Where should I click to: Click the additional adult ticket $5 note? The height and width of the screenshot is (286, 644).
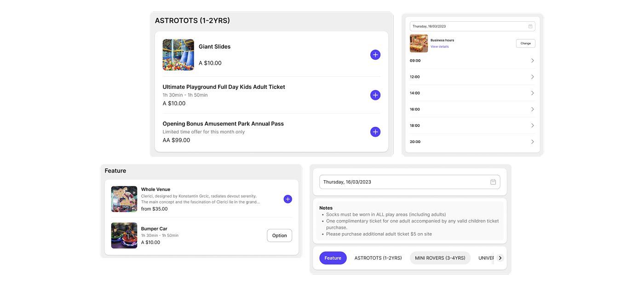(379, 234)
